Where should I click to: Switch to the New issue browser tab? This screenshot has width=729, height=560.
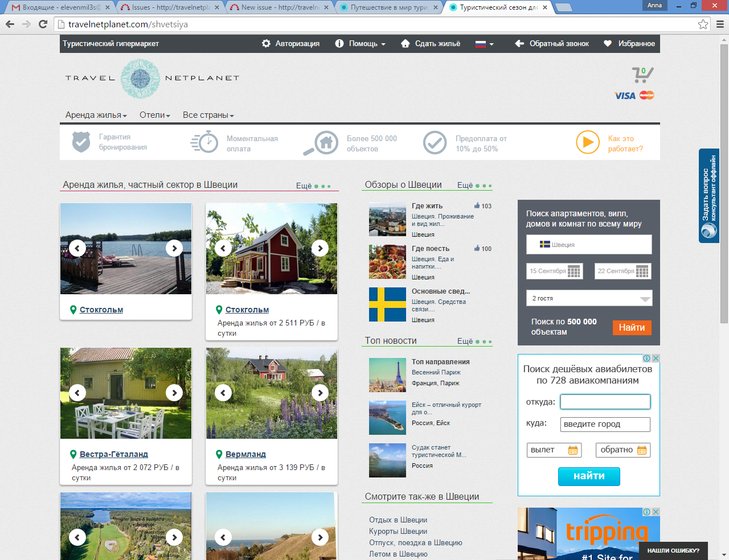click(x=278, y=7)
